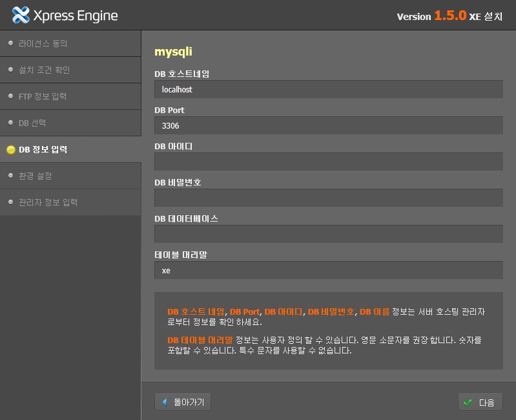Open the 환경 설정 step

(70, 176)
